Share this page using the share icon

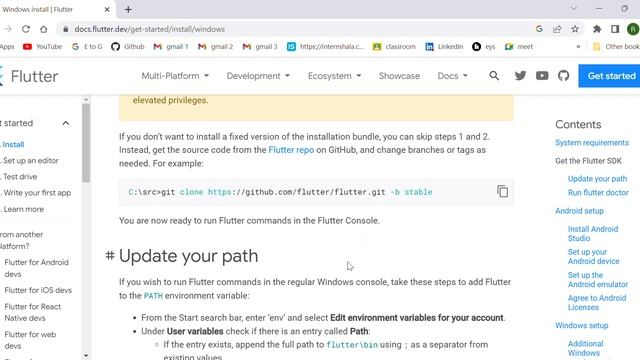[557, 29]
